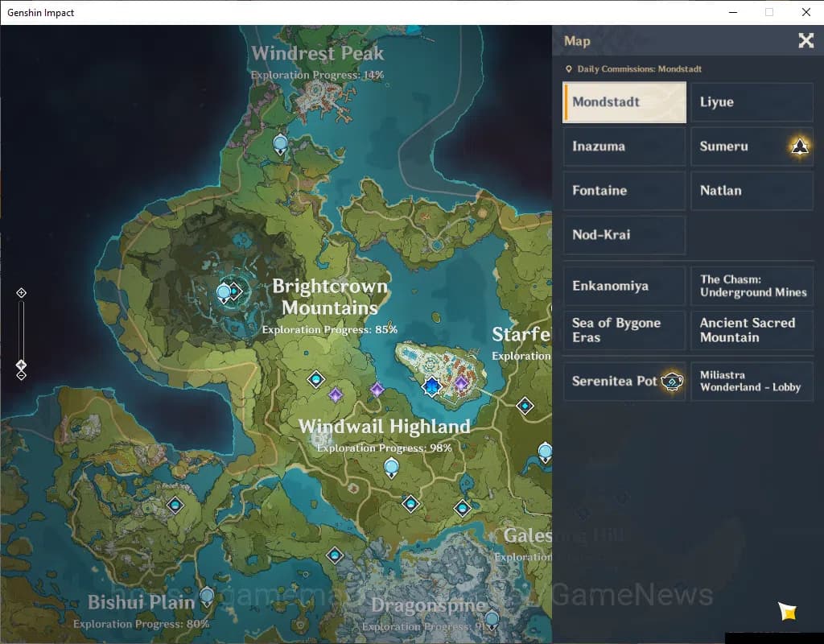Click the Dragonspine area label

click(x=428, y=605)
